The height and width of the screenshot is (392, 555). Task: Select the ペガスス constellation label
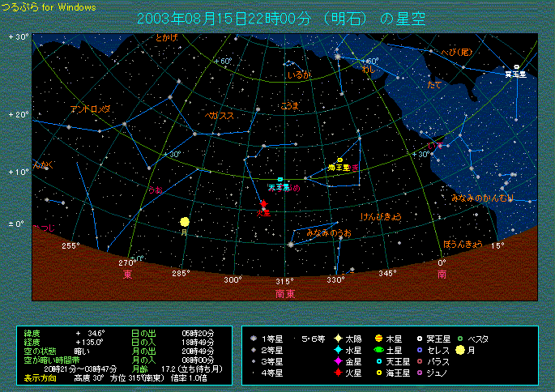point(219,117)
